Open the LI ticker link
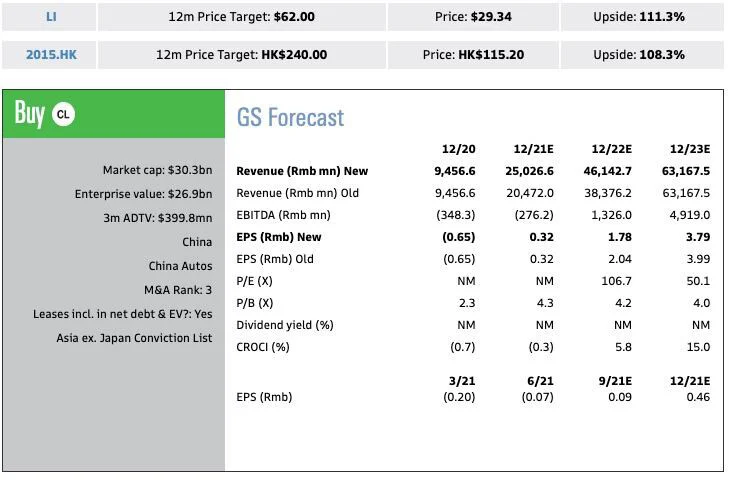The image size is (731, 480). (51, 17)
